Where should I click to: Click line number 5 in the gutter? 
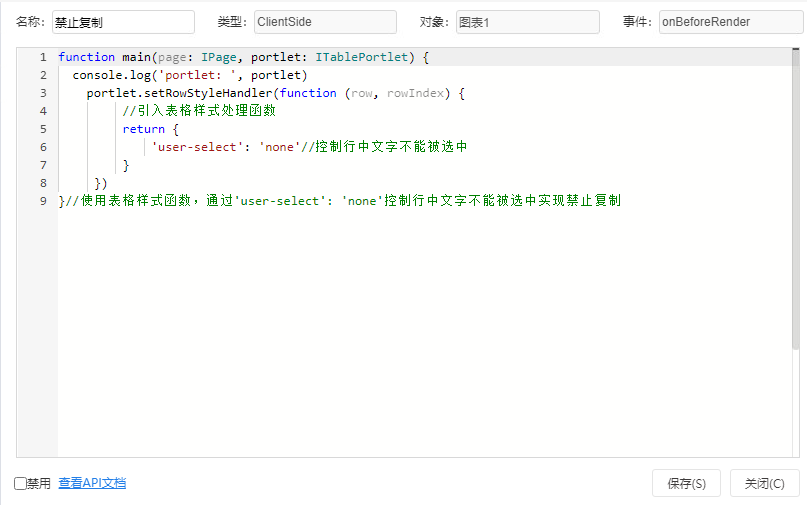click(x=43, y=129)
